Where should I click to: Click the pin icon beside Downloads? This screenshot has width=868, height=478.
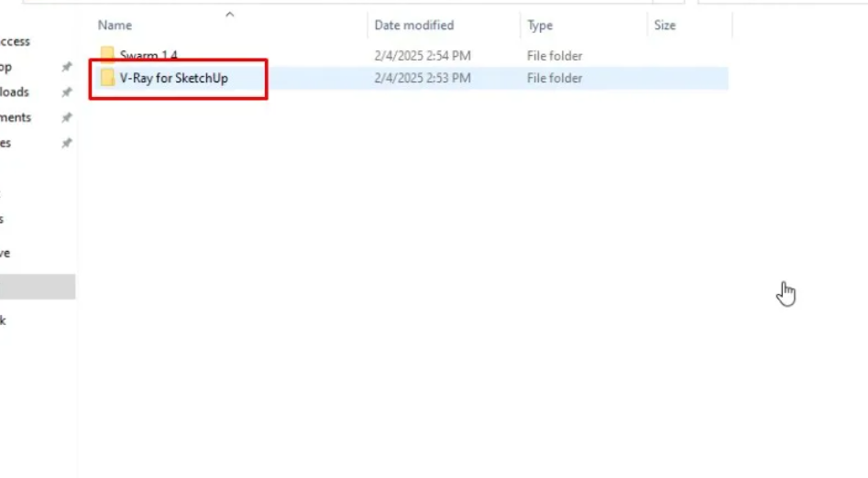coord(66,92)
